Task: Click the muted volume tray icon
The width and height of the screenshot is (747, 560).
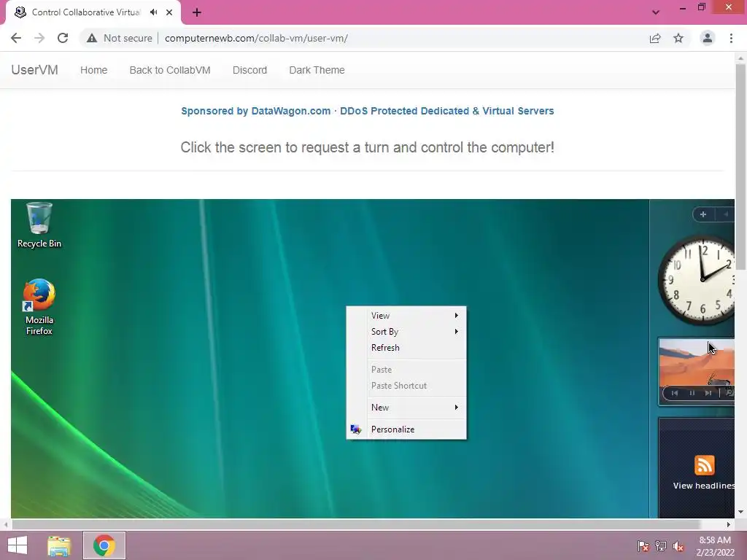Action: coord(678,546)
